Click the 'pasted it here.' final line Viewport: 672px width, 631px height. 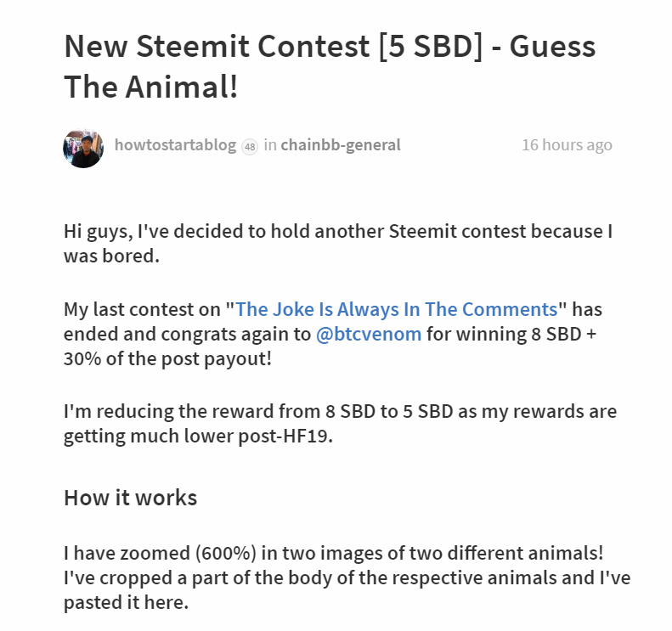coord(126,603)
